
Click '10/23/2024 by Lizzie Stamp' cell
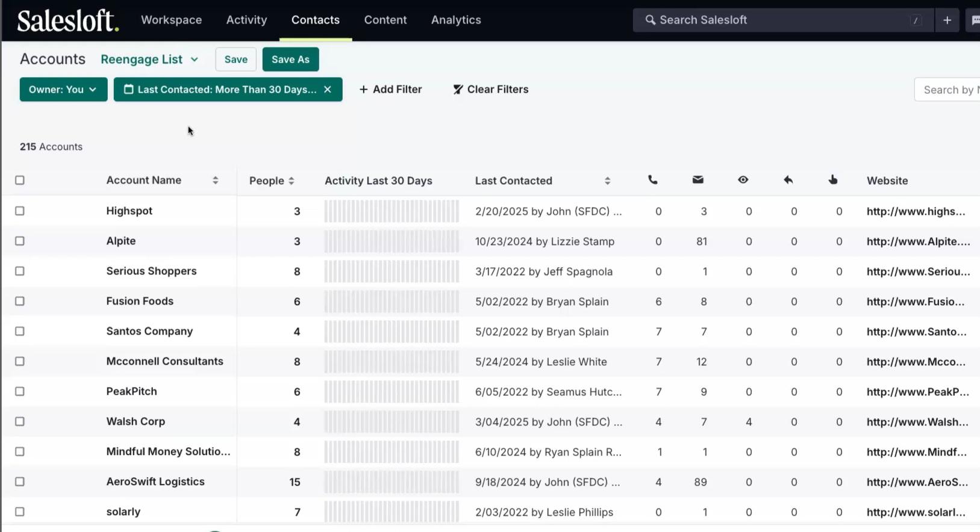pos(545,241)
